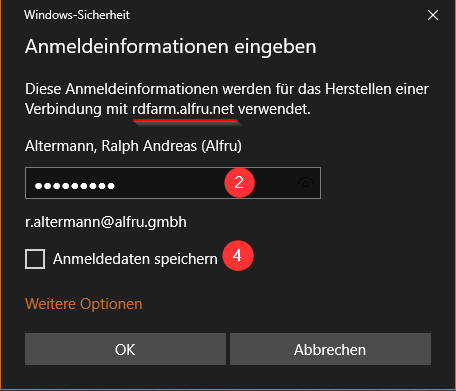Viewport: 456px width, 391px height.
Task: Expand Weitere Optionen
Action: pos(84,304)
